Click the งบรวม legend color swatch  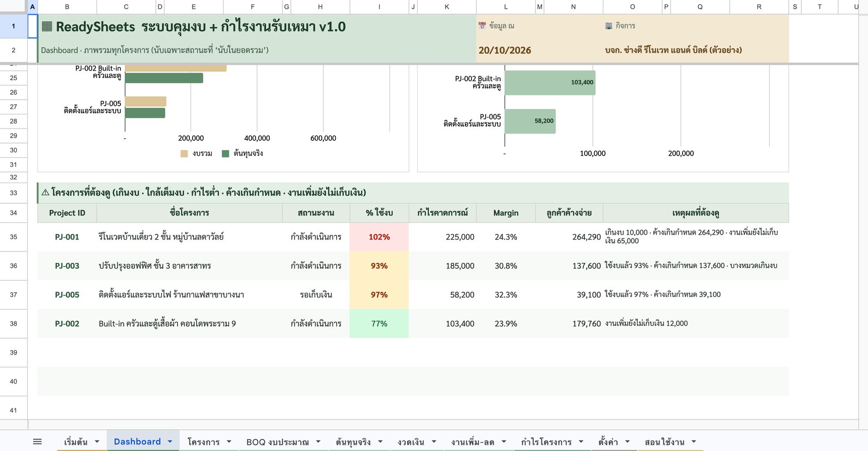pyautogui.click(x=184, y=153)
